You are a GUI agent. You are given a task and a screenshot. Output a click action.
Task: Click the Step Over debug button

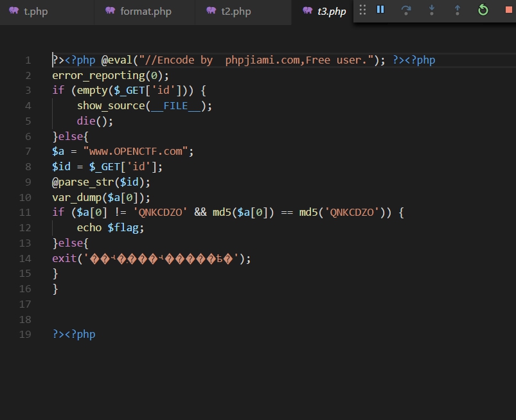pos(406,10)
